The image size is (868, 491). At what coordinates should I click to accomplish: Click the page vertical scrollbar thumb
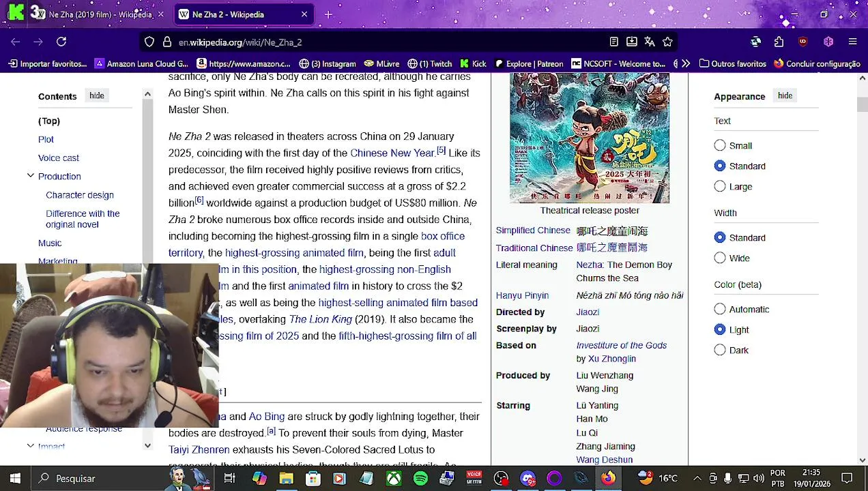[x=863, y=104]
